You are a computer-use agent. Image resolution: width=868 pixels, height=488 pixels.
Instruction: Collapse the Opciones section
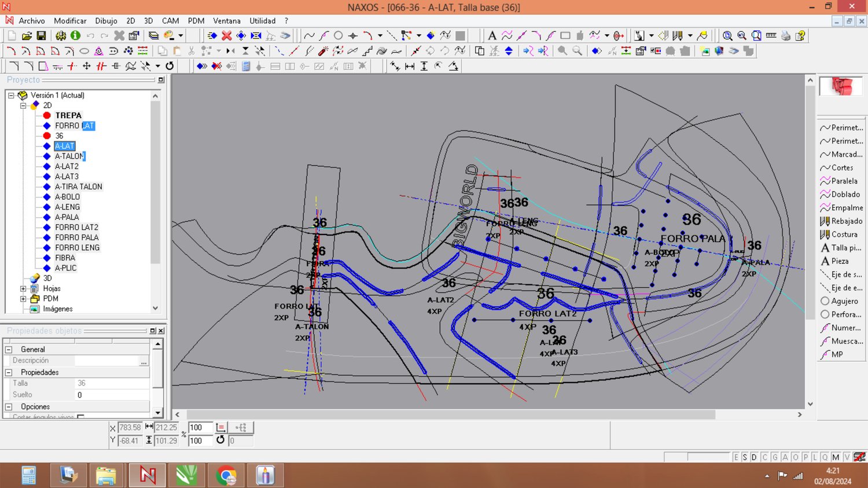9,407
